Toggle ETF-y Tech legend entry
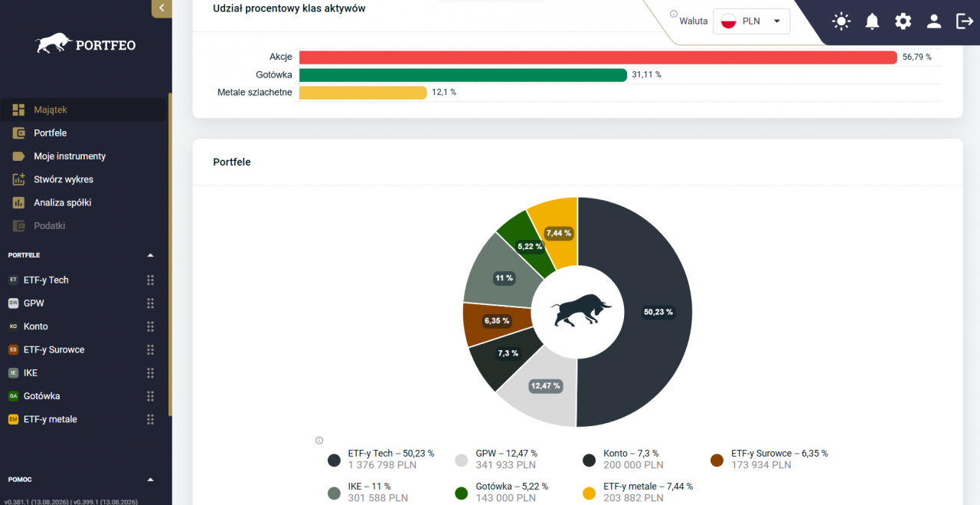Screen dimensions: 980x505 click(x=381, y=459)
